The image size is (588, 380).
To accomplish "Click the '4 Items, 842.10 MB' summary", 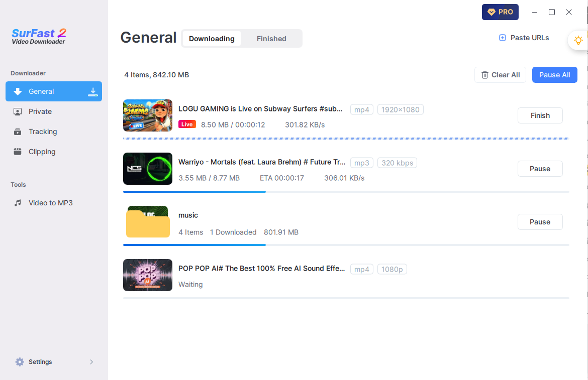I will pyautogui.click(x=157, y=75).
